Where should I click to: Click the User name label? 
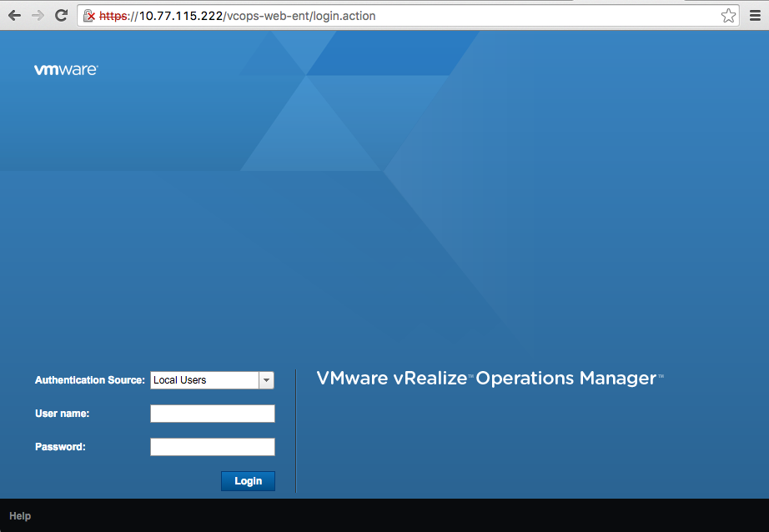63,414
